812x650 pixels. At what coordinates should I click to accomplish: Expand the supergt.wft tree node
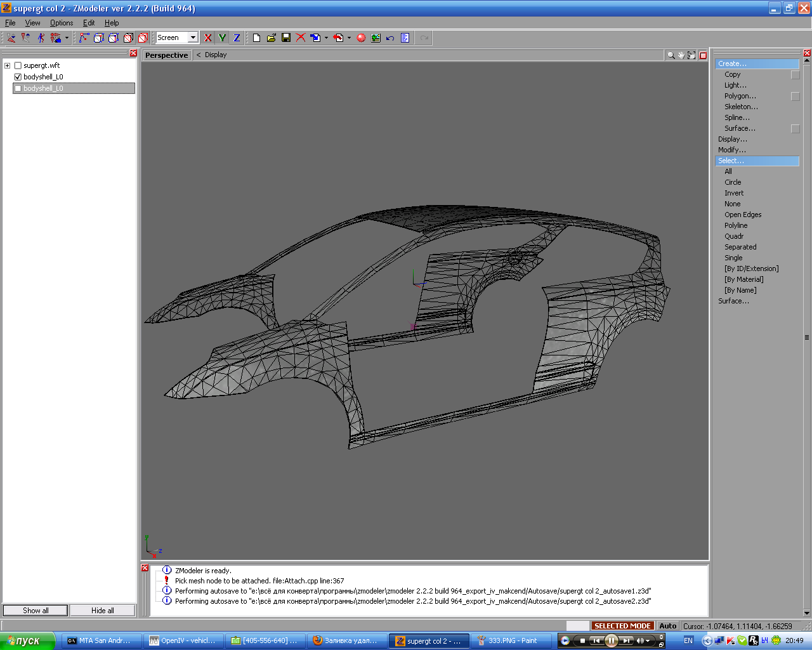[8, 65]
